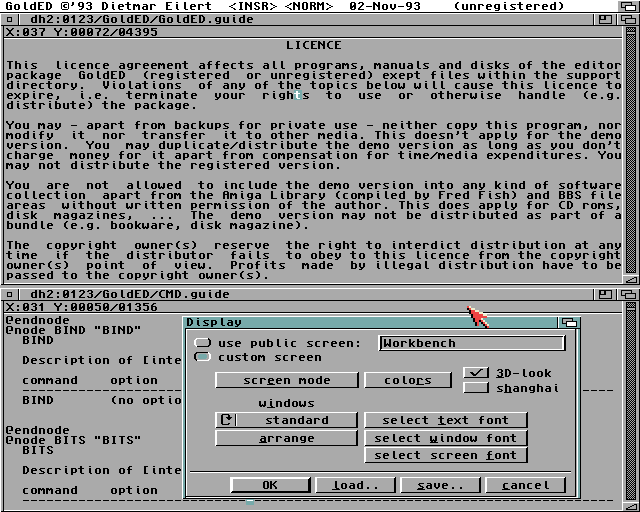
Task: Click the load.. button
Action: (355, 485)
